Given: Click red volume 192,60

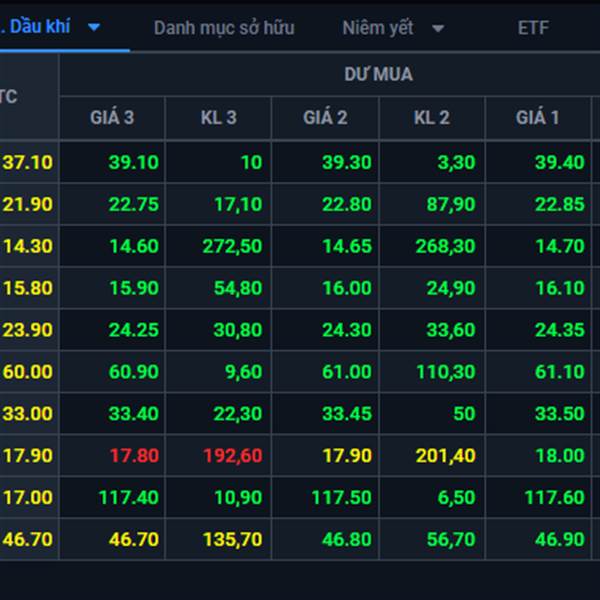Looking at the screenshot, I should 233,455.
